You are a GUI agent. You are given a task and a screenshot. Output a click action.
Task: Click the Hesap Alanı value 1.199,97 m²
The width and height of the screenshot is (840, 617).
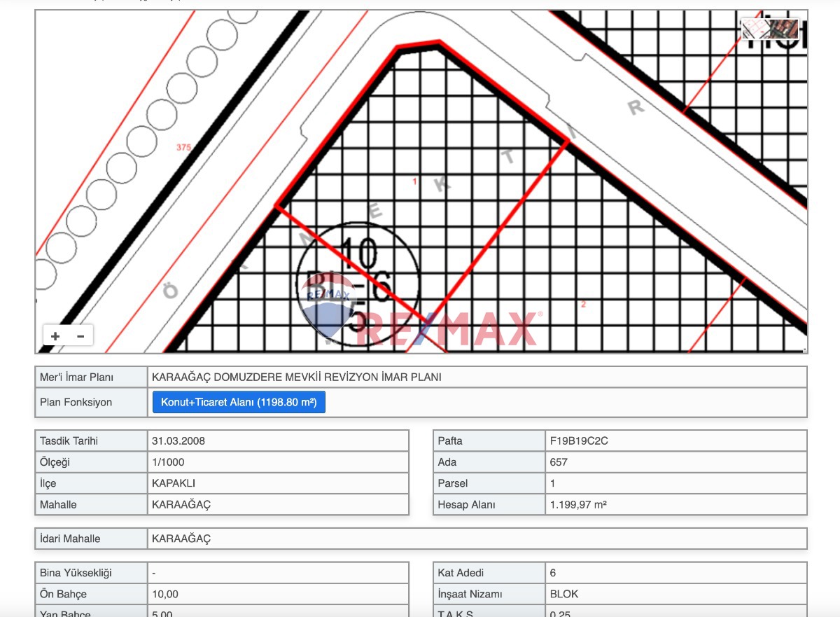[x=577, y=504]
